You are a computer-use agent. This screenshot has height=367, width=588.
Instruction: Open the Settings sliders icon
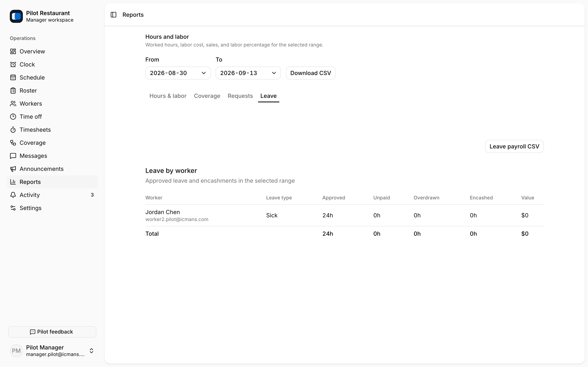13,208
